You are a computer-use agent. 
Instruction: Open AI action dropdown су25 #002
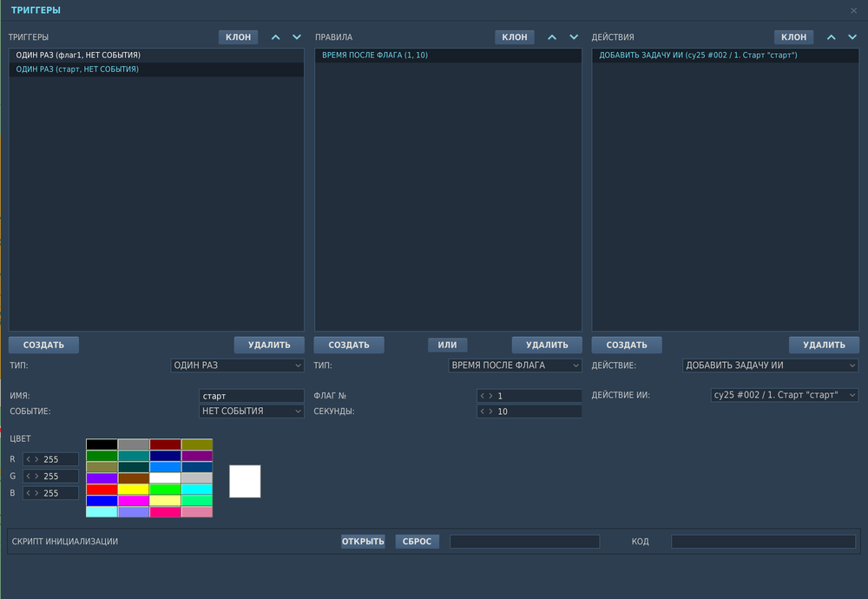click(x=785, y=395)
